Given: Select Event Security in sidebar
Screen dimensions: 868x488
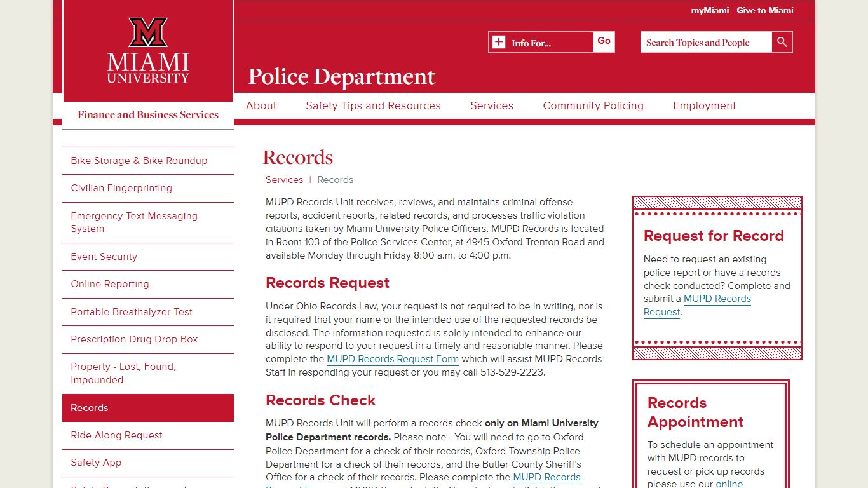Looking at the screenshot, I should 148,257.
